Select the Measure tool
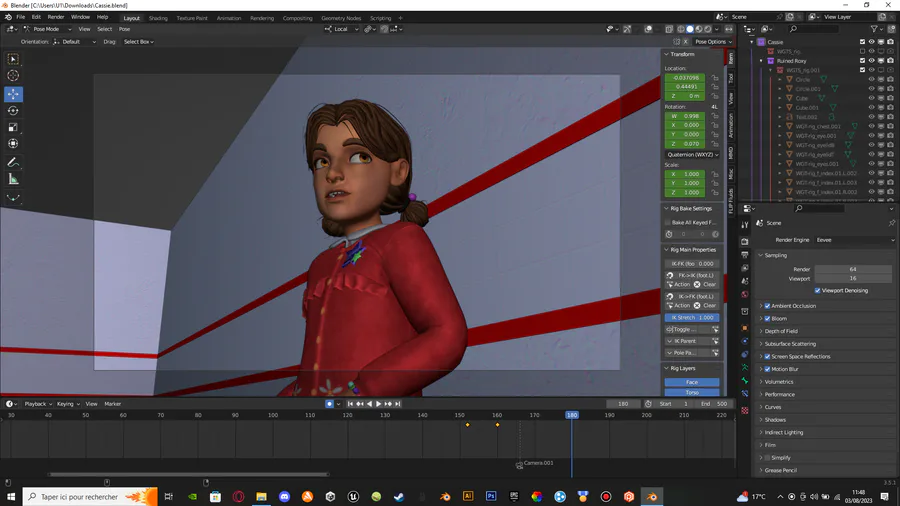Screen dimensions: 900x506 pyautogui.click(x=13, y=180)
